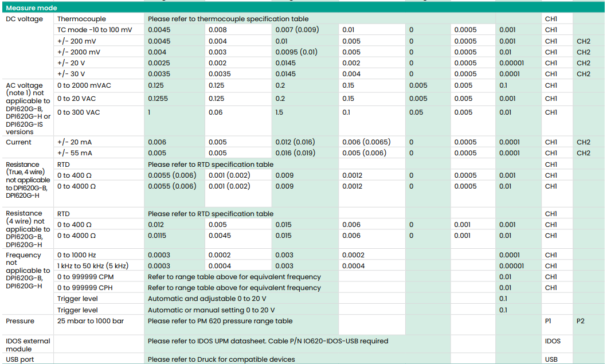The height and width of the screenshot is (364, 607).
Task: Click the "Pressure" row label
Action: 20,321
